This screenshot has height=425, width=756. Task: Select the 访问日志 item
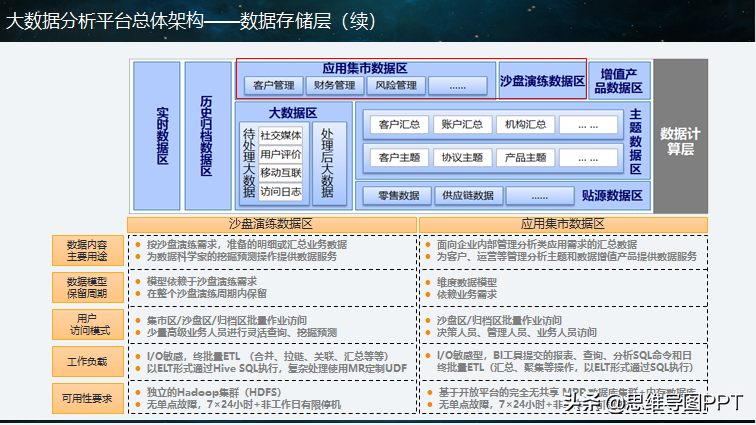coord(281,192)
